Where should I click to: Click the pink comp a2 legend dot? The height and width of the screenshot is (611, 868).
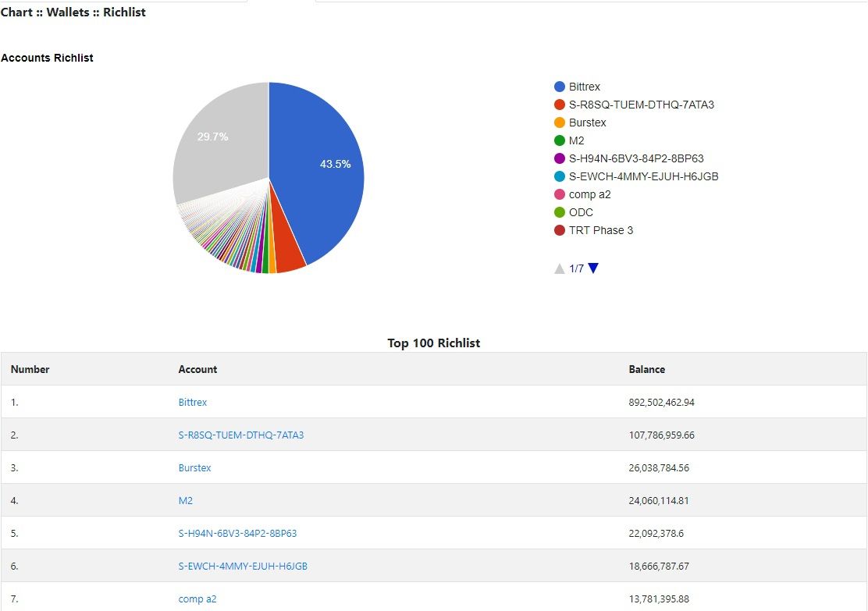click(x=560, y=195)
